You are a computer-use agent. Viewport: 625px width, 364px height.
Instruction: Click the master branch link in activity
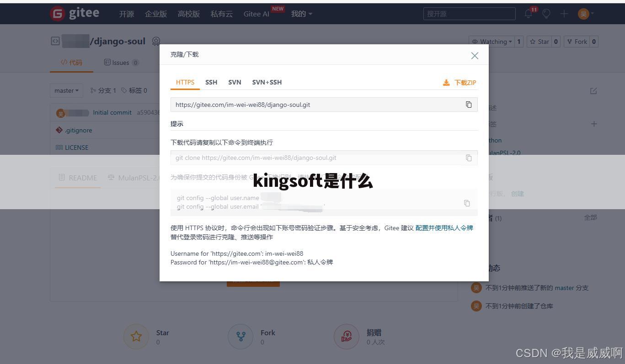click(564, 288)
